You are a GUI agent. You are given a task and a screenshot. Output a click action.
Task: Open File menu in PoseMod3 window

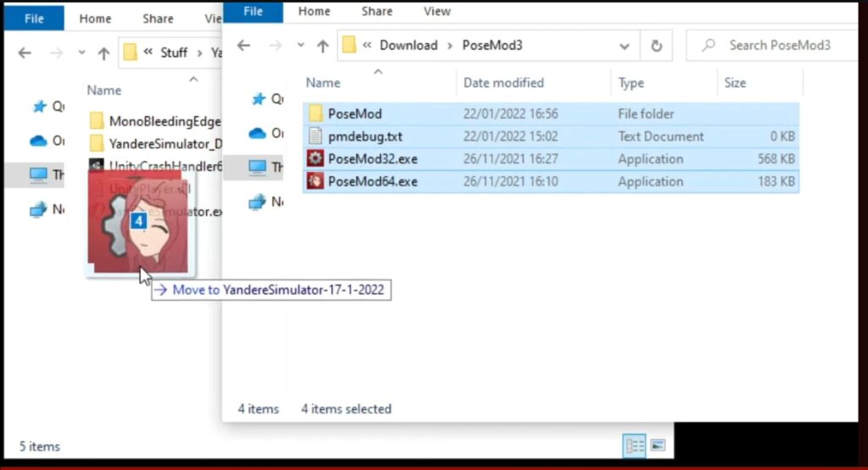tap(253, 12)
